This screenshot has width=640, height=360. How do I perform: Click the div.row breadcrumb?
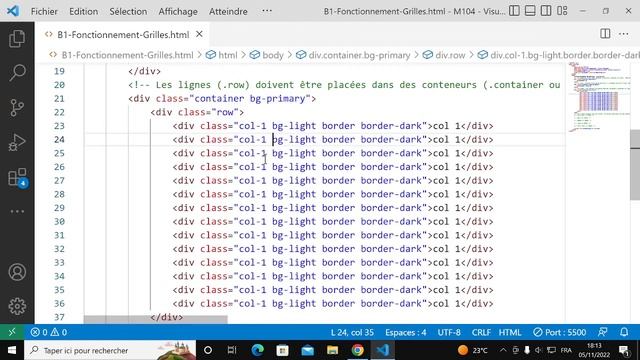pos(450,55)
